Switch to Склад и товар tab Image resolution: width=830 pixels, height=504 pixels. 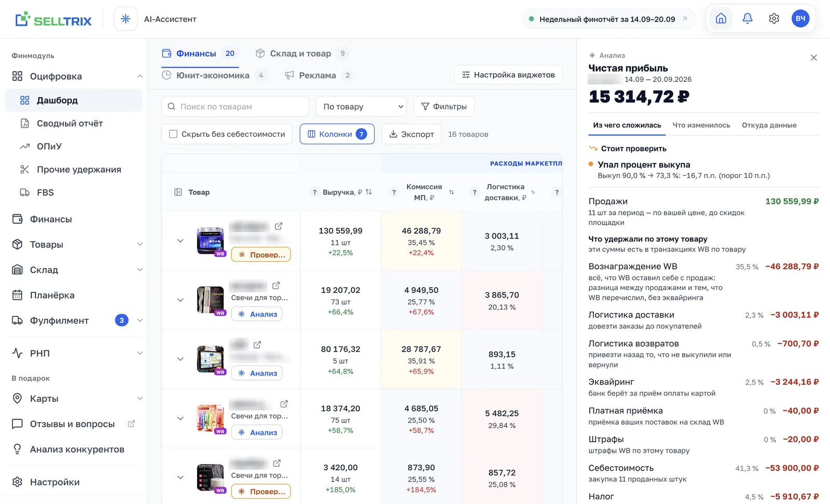pyautogui.click(x=302, y=53)
